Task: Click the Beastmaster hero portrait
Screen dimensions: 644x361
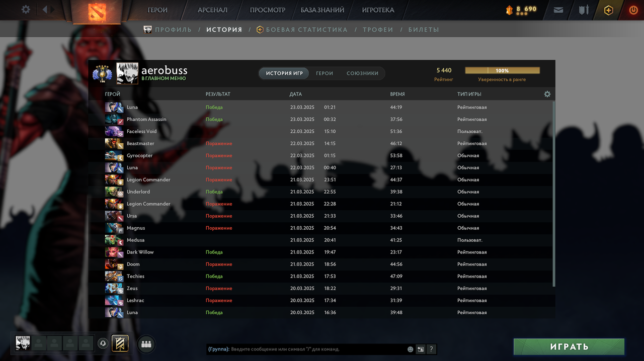Action: point(114,143)
